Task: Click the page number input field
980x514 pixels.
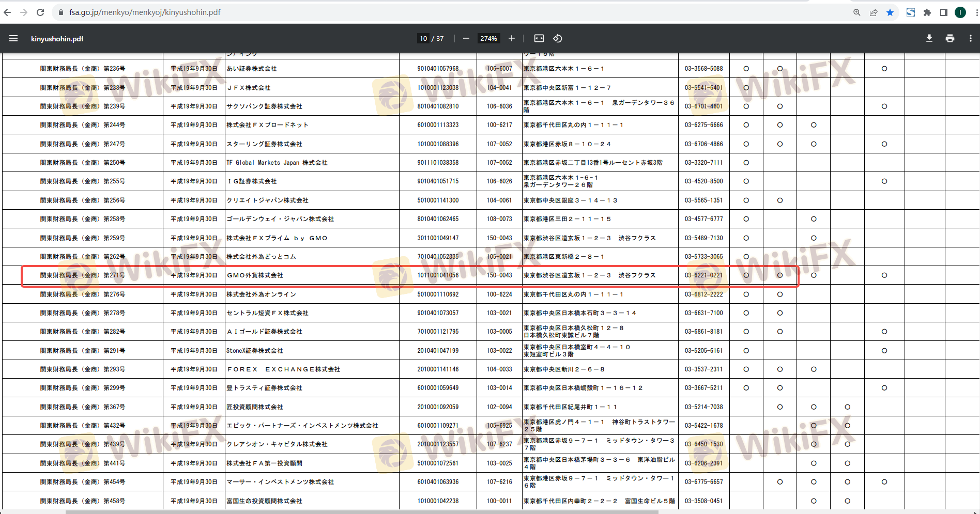Action: 423,38
